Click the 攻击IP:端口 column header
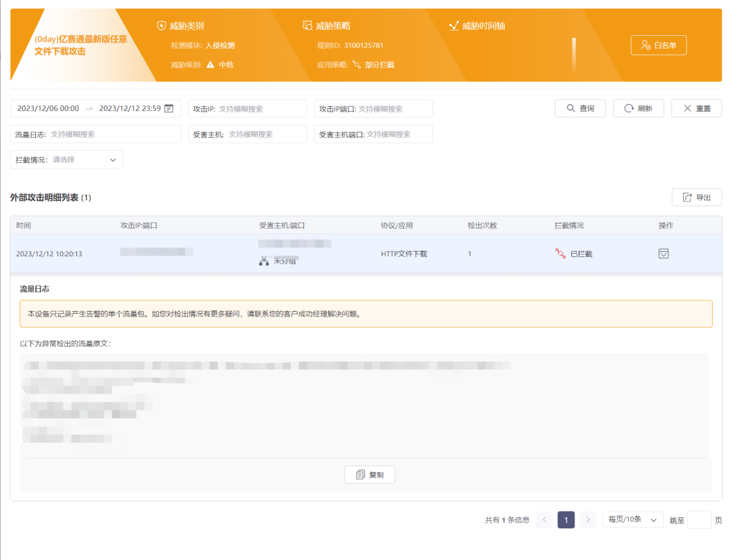Viewport: 731px width, 560px height. coord(139,225)
